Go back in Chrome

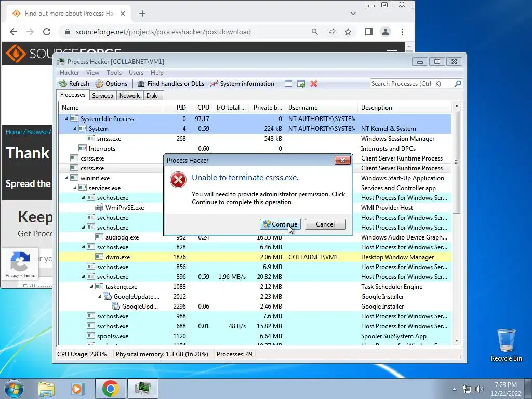(14, 32)
